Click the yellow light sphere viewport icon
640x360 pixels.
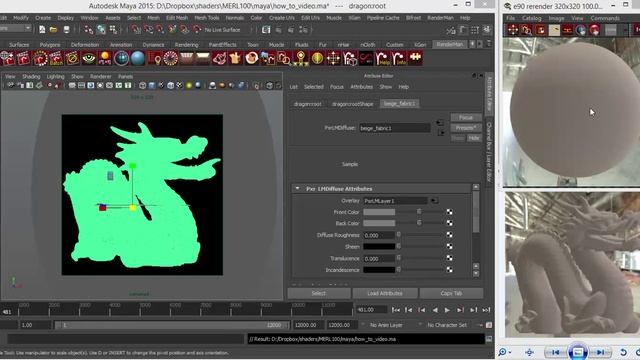[x=189, y=85]
